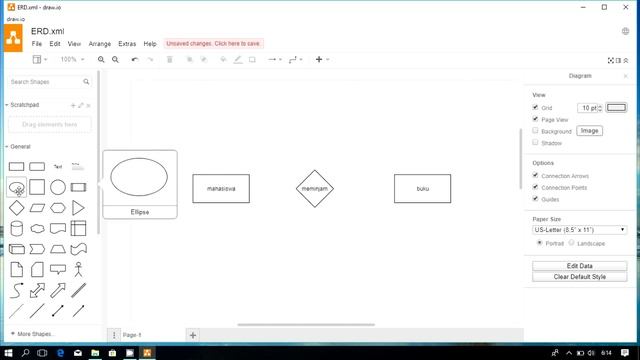Pick the Square shape in palette

point(37,187)
